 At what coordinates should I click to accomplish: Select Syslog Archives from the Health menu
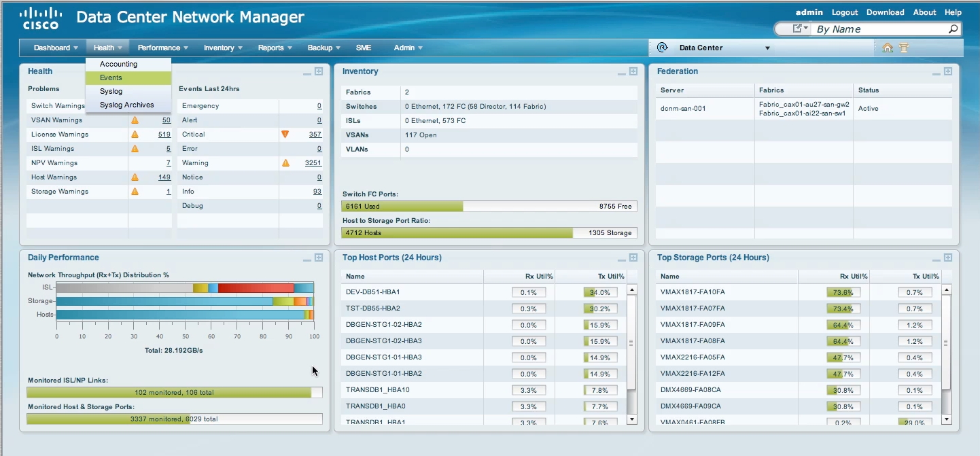pos(128,105)
